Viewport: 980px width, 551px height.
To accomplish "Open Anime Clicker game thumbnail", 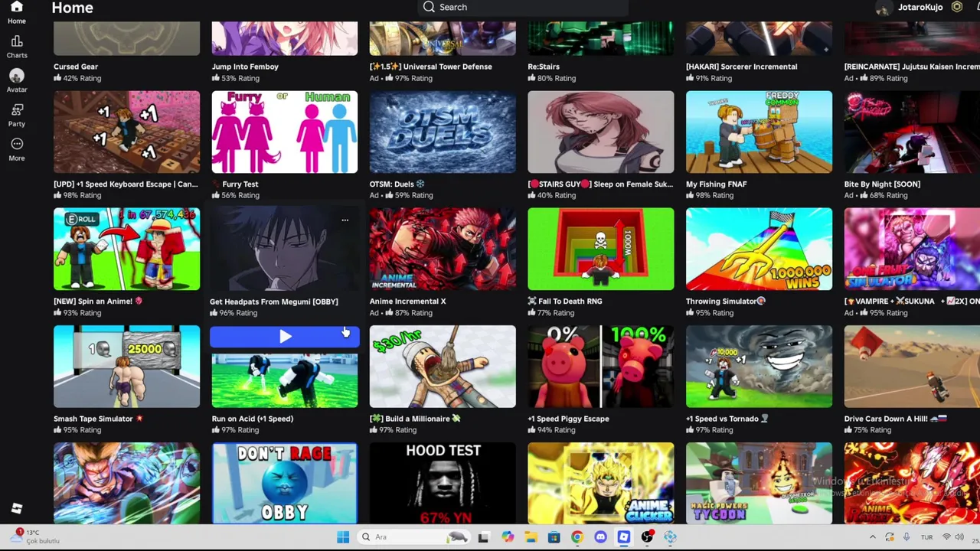I will [x=601, y=484].
